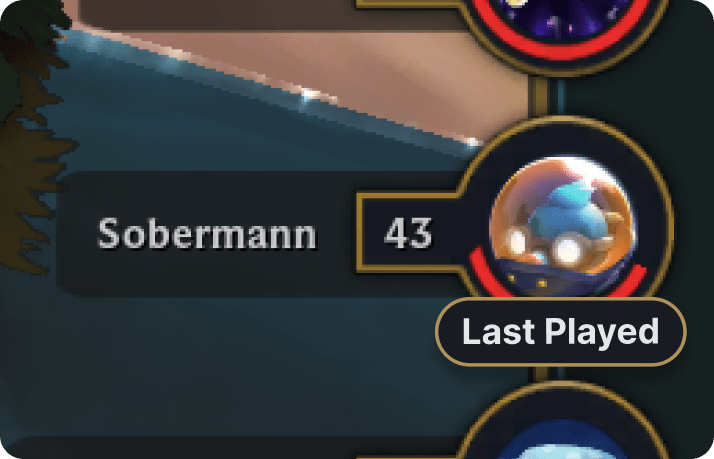Click the palm tree foliage on the left
Viewport: 714px width, 459px height.
[32, 137]
